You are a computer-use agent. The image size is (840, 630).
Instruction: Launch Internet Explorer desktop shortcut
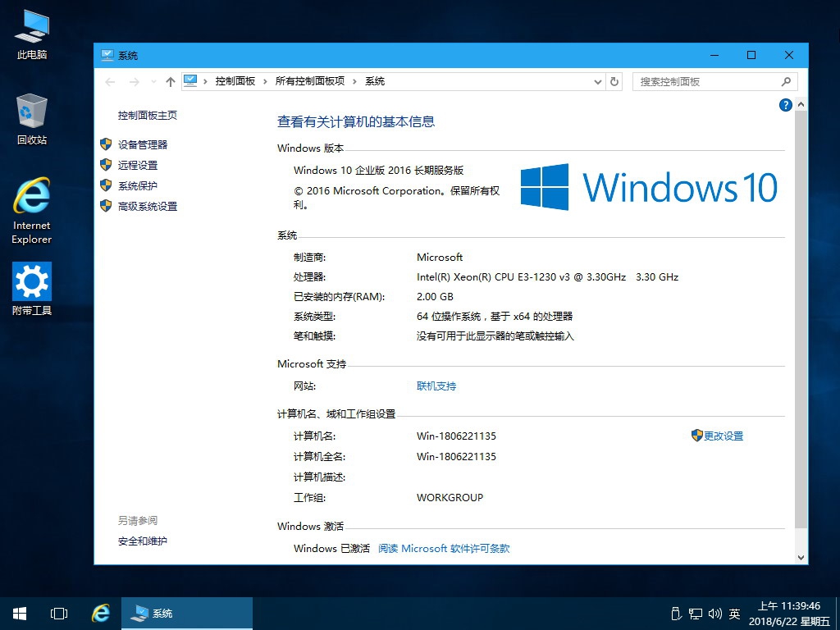[x=32, y=211]
